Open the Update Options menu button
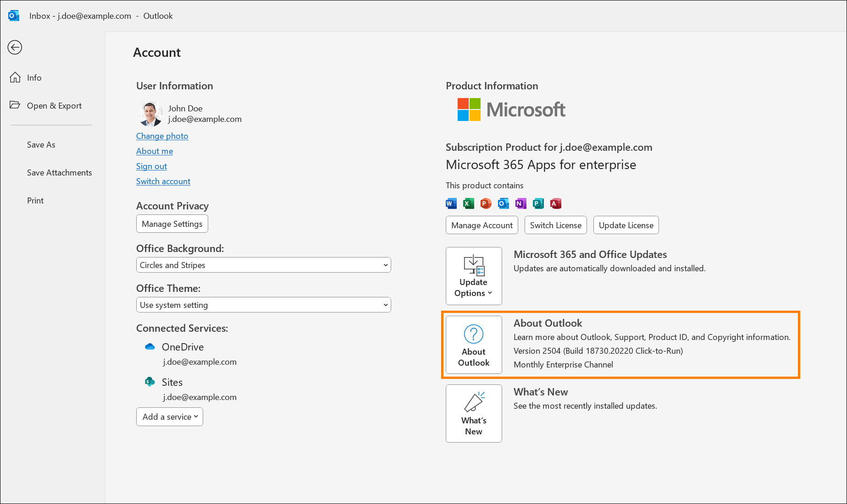 point(474,276)
